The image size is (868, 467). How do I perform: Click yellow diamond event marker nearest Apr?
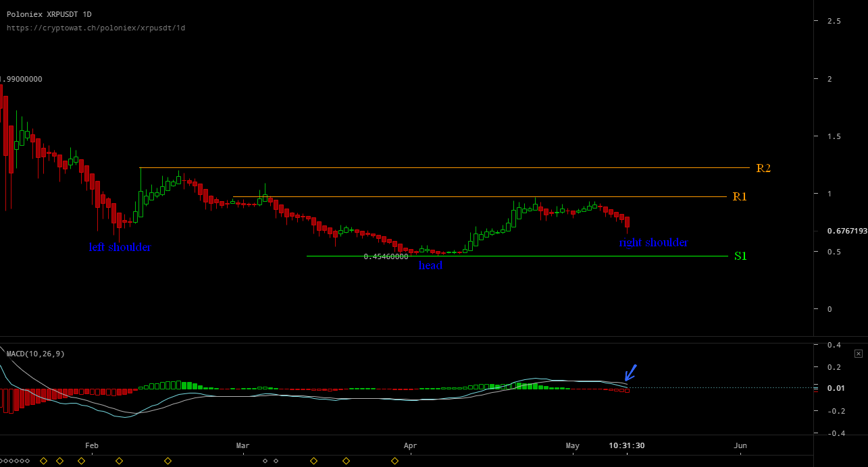[394, 461]
